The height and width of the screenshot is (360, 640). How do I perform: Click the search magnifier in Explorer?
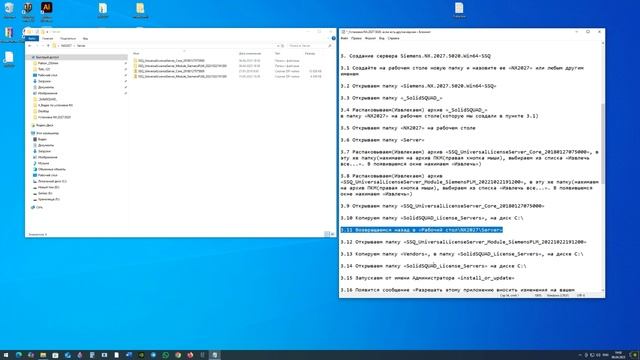pos(330,46)
